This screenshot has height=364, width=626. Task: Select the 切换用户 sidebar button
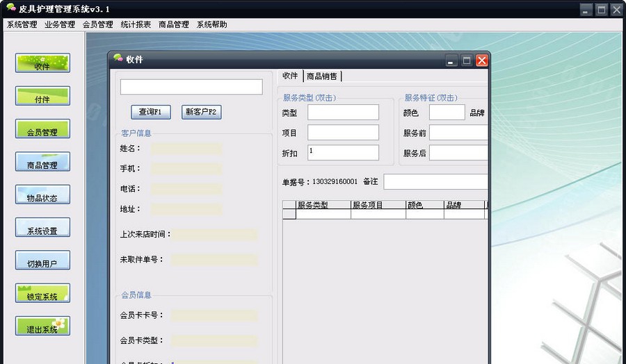(x=42, y=260)
